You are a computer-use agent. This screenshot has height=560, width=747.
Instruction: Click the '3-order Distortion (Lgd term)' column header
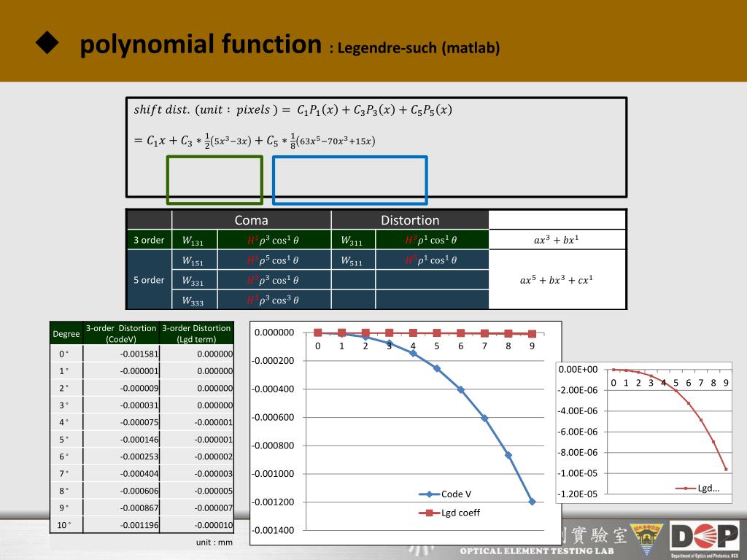(196, 333)
